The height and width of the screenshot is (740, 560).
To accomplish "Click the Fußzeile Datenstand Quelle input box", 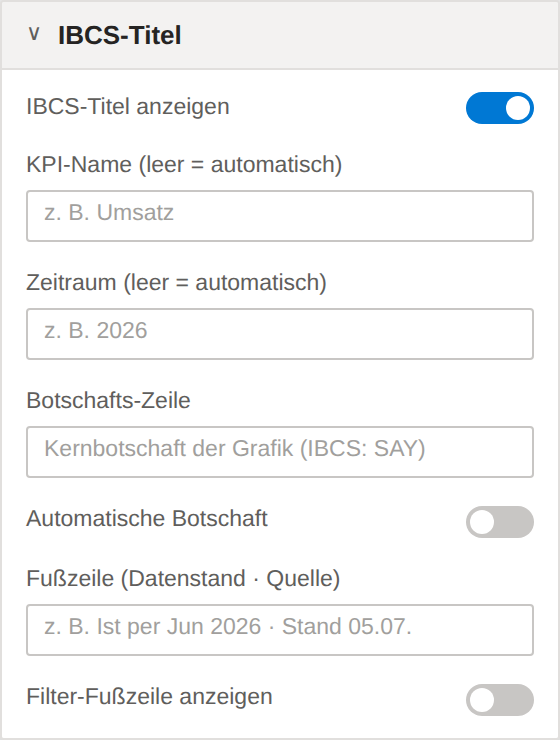I will coord(280,630).
